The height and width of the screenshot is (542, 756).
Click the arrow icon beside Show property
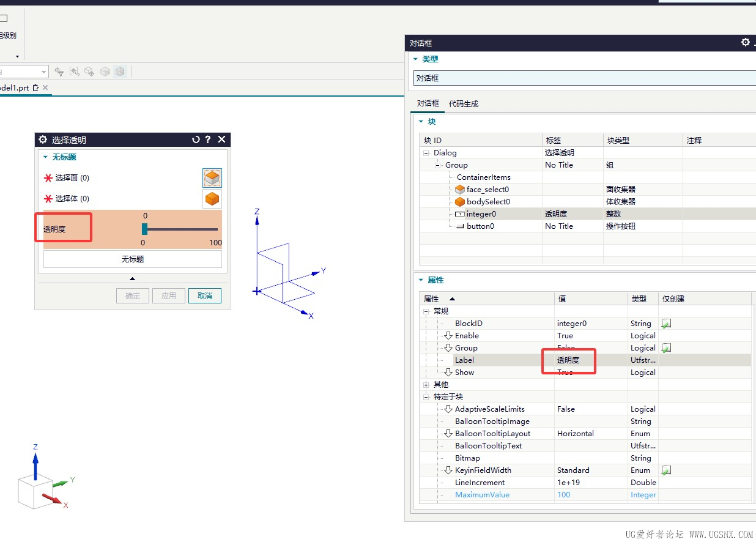click(x=448, y=373)
